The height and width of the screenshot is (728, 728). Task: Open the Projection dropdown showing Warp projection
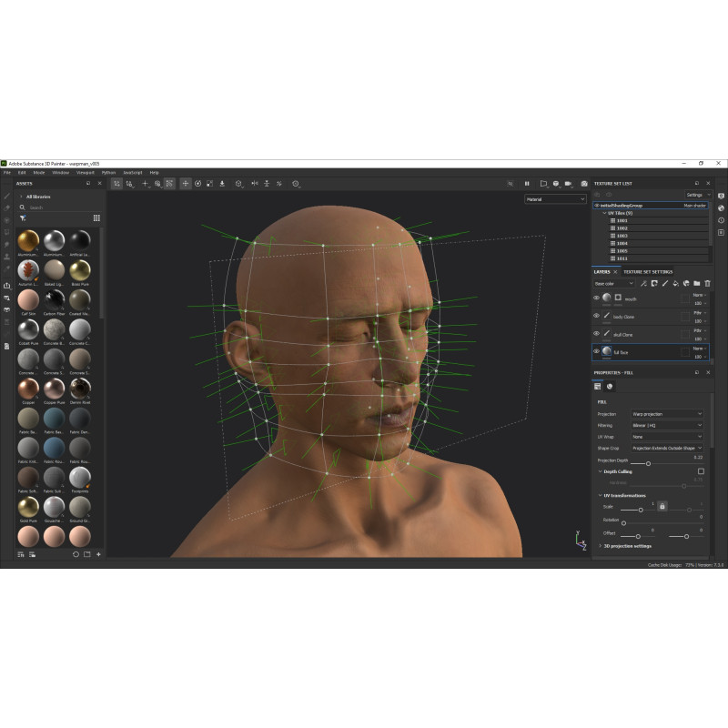[667, 414]
